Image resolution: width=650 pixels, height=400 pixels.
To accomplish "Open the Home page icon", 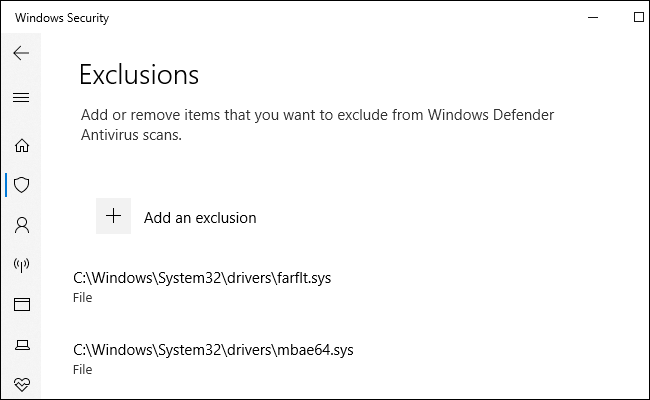I will (x=21, y=145).
